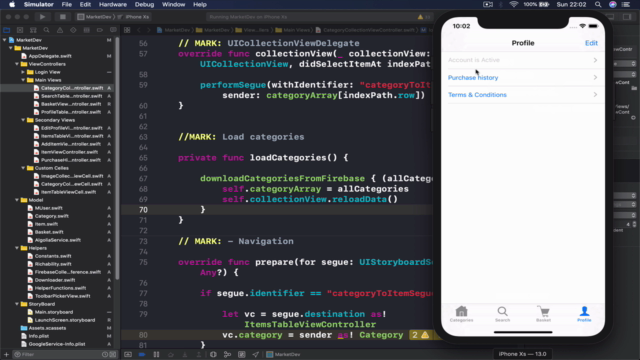Open the Report navigator icon

click(113, 30)
